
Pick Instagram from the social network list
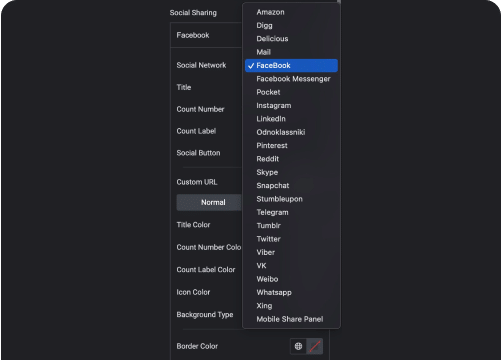291,106
